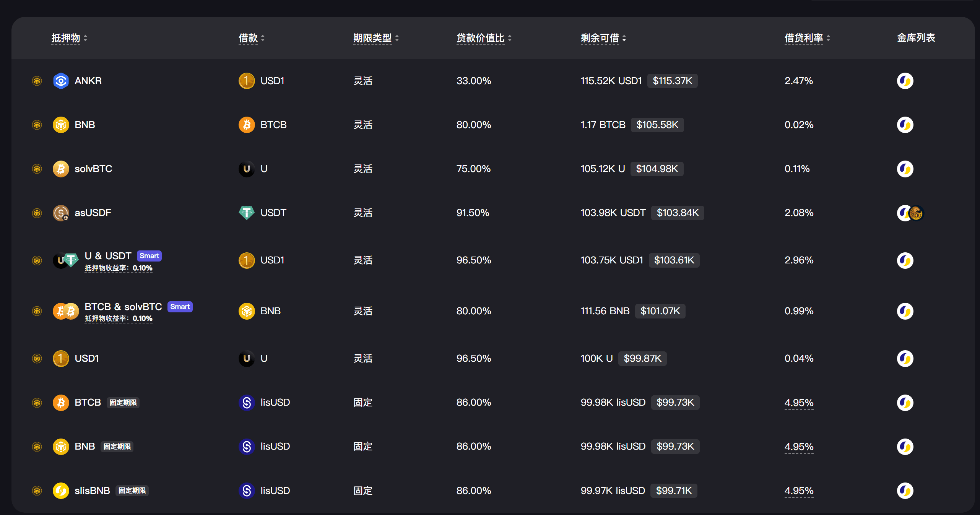Open the solvBTC market row
The image size is (980, 515).
(93, 169)
